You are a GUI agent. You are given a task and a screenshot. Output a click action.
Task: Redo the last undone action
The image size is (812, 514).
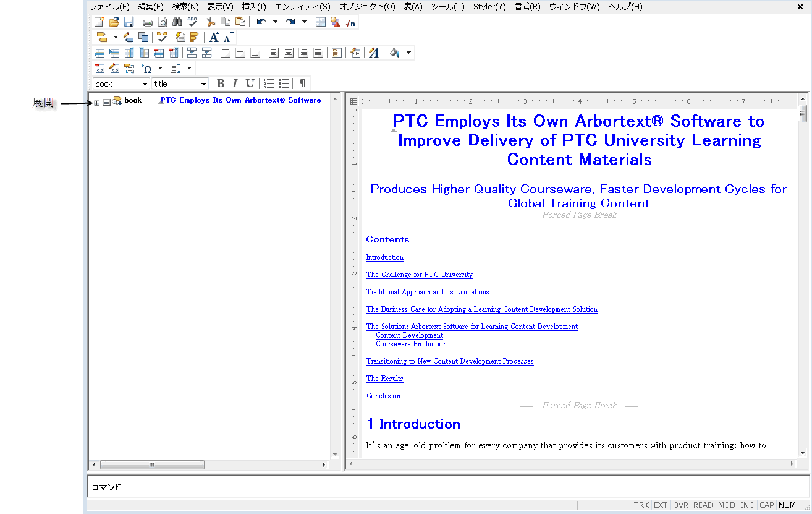(290, 22)
